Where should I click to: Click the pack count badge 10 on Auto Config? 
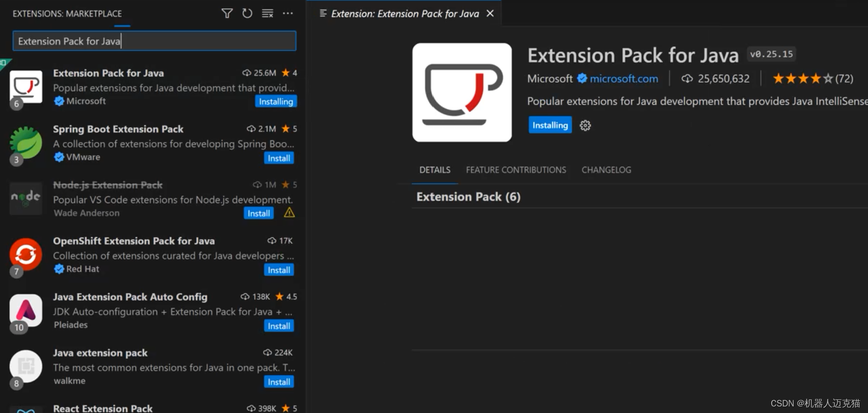(19, 328)
